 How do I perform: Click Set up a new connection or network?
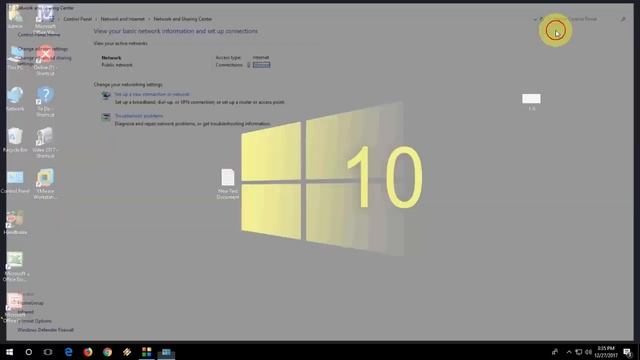(x=152, y=94)
